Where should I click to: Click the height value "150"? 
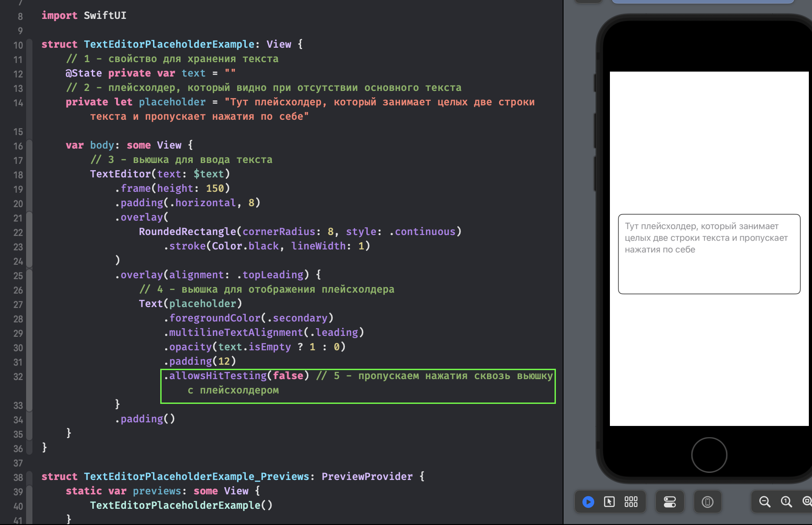pos(215,188)
